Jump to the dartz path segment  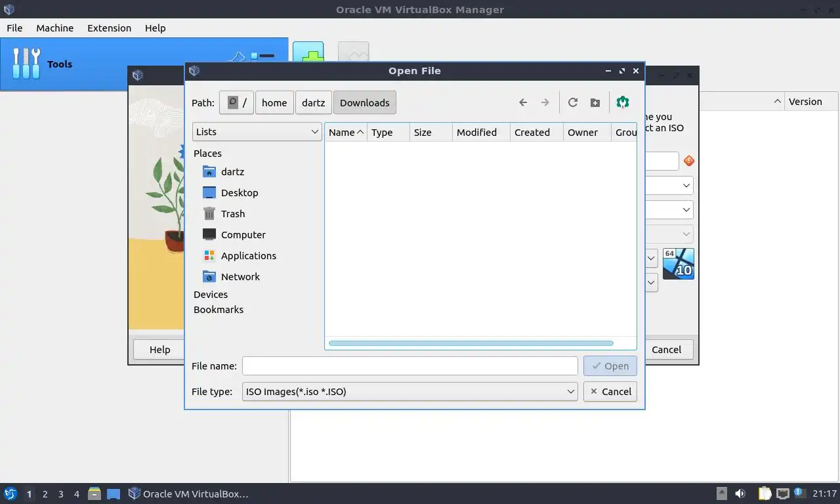(313, 102)
